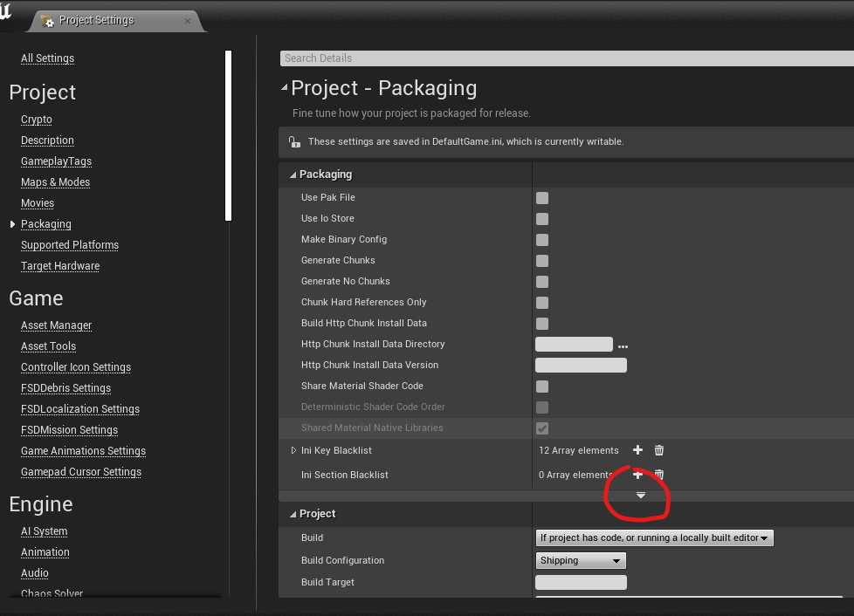The image size is (854, 616).
Task: Open AI System settings
Action: (x=45, y=531)
